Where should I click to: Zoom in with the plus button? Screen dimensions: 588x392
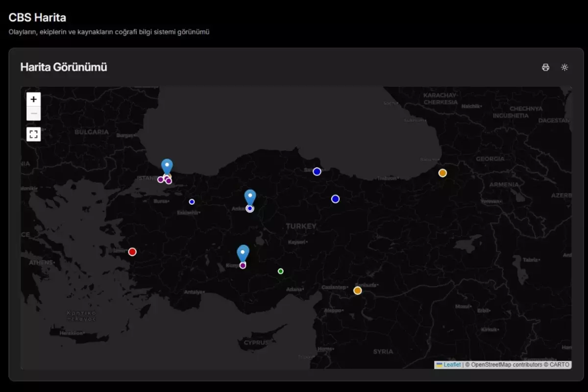[x=33, y=99]
